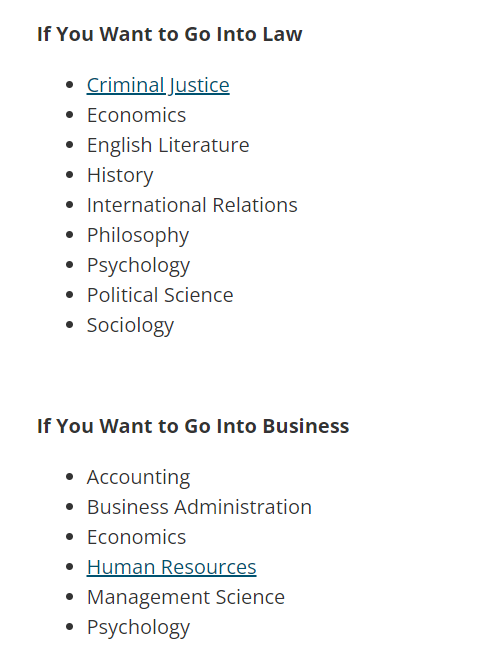
Task: Open the Human Resources link
Action: (x=172, y=567)
